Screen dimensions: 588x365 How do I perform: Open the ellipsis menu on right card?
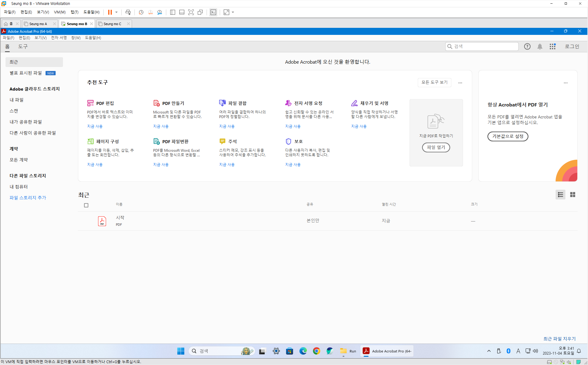click(x=565, y=83)
